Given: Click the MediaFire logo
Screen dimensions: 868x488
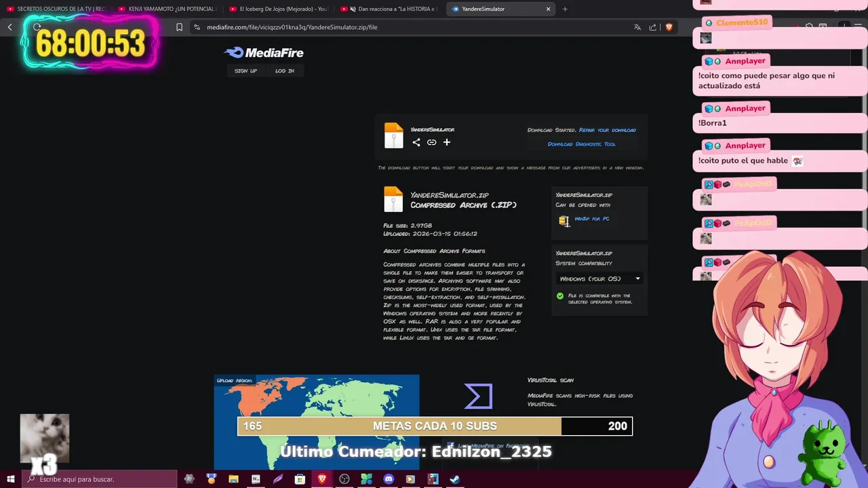Looking at the screenshot, I should tap(264, 53).
